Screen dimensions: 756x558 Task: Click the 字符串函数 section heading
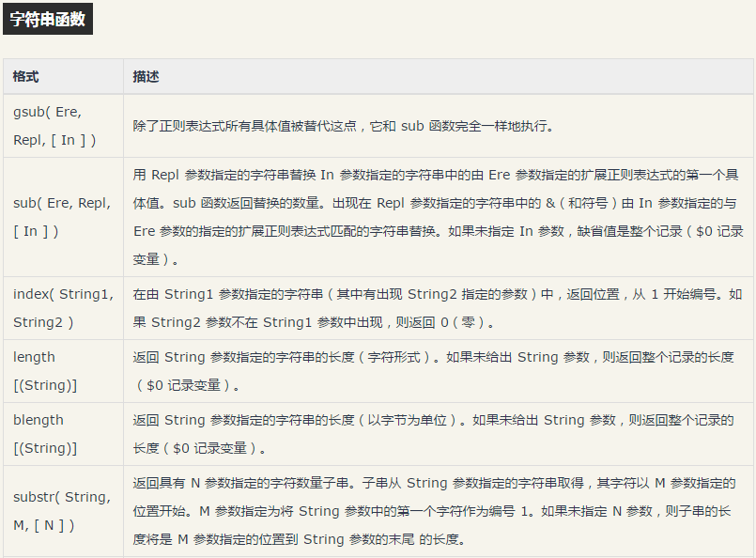(48, 19)
